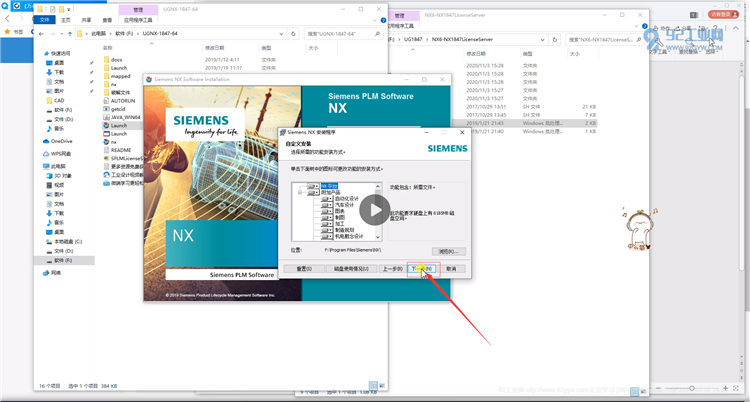Click the 管理 contextual tab in UGNX-1847-64 window
Image resolution: width=750 pixels, height=402 pixels.
pos(138,10)
